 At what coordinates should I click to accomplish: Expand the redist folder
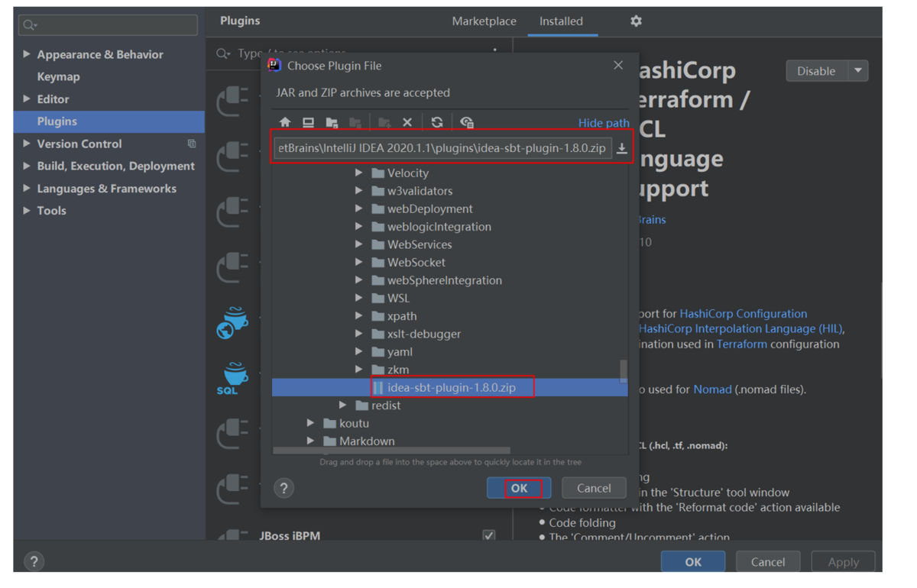tap(342, 405)
